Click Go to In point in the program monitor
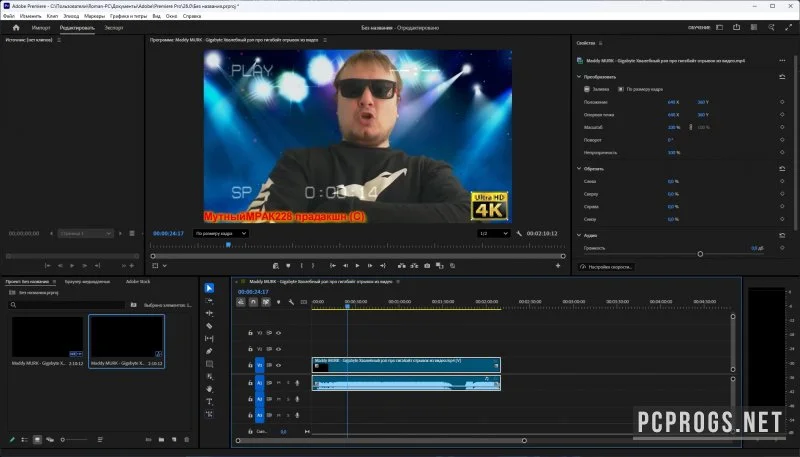This screenshot has height=457, width=800. tap(333, 266)
